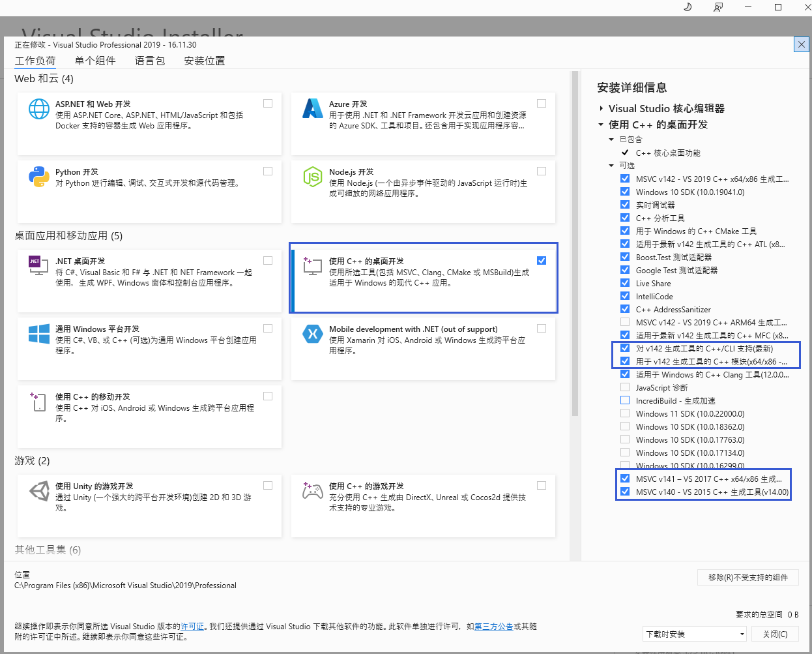Viewport: 812px width, 654px height.
Task: Switch to the Individual components tab
Action: pos(95,61)
